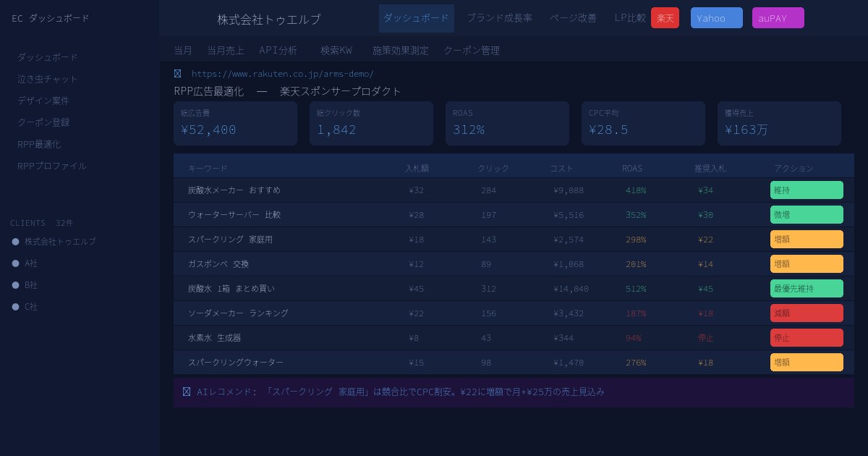
Task: Click the 入札額 column header
Action: coord(417,169)
